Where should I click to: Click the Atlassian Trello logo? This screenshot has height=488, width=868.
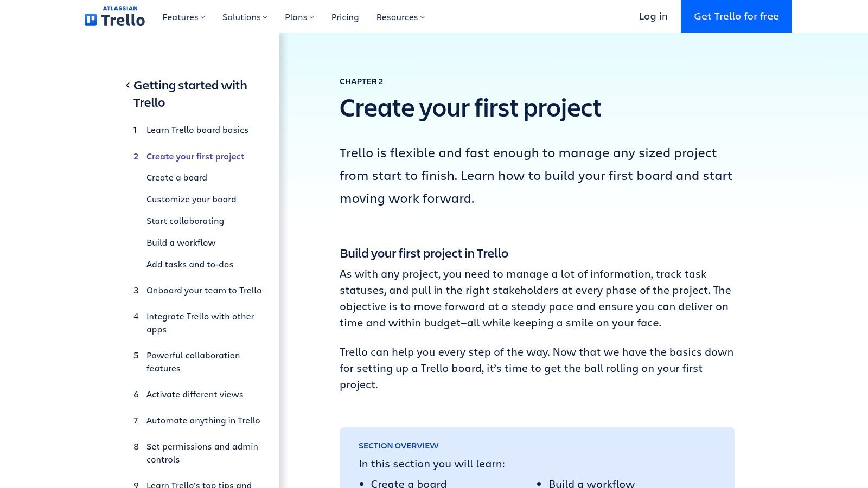tap(114, 16)
